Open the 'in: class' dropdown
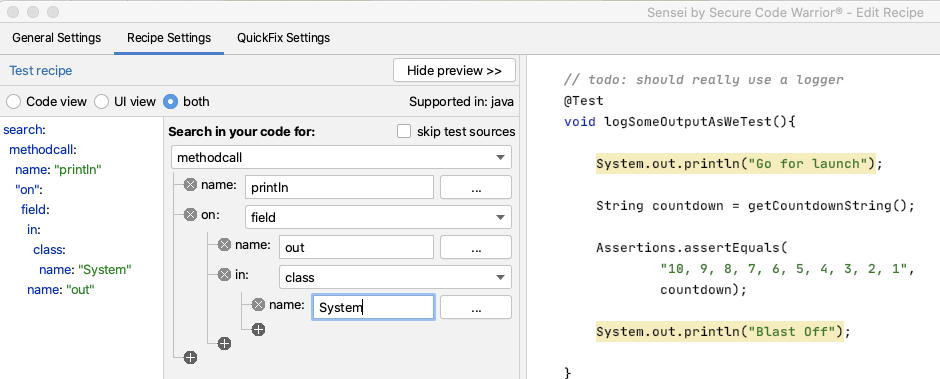 click(395, 277)
